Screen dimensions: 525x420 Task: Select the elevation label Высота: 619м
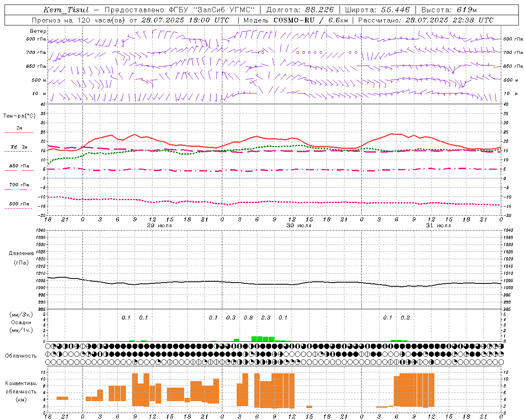coord(449,10)
